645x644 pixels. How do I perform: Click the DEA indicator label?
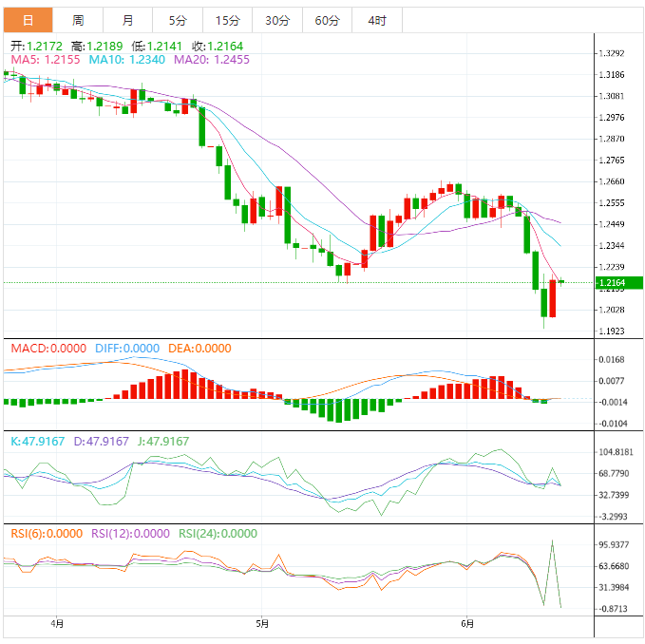pos(199,349)
